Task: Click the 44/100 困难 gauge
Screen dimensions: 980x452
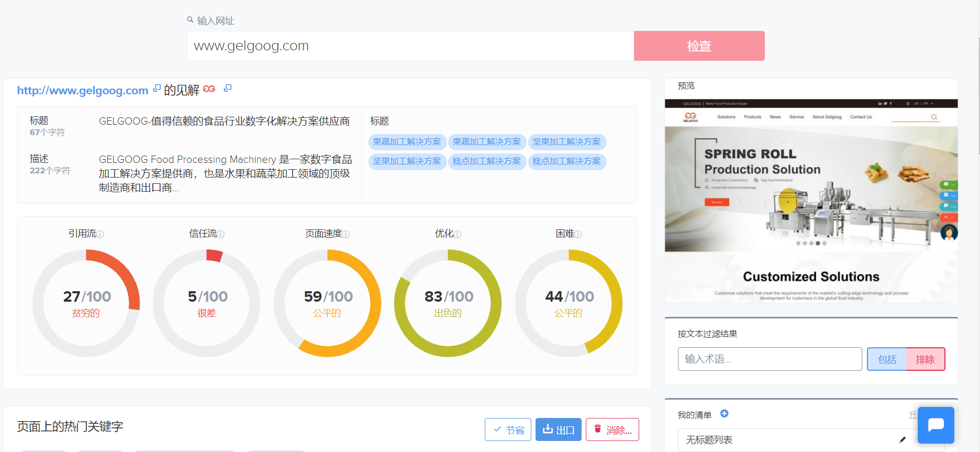Action: (569, 303)
